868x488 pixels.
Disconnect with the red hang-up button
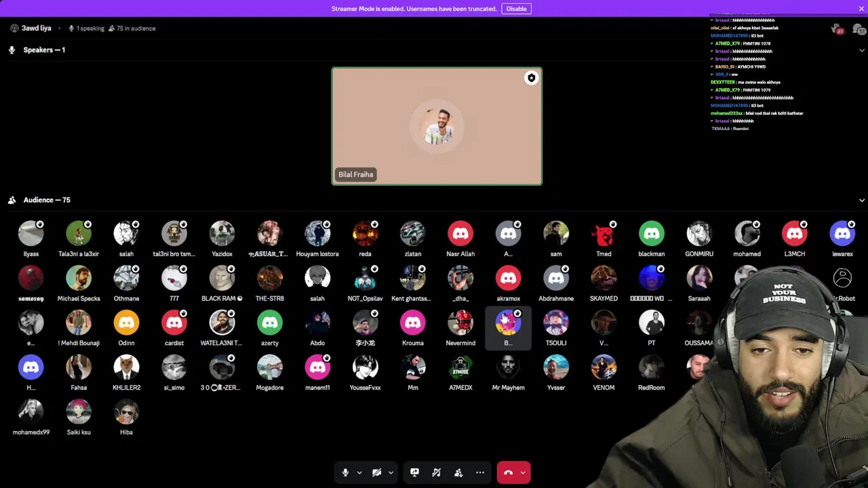[x=508, y=472]
